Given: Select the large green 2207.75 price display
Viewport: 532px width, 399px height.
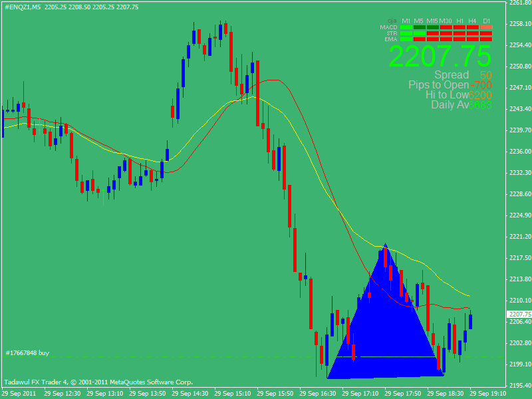Looking at the screenshot, I should (x=440, y=57).
